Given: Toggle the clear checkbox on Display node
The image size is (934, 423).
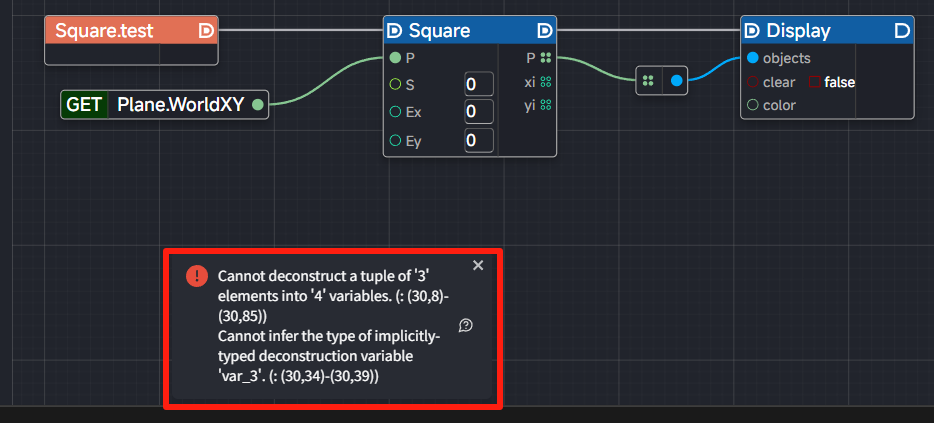Looking at the screenshot, I should (815, 82).
